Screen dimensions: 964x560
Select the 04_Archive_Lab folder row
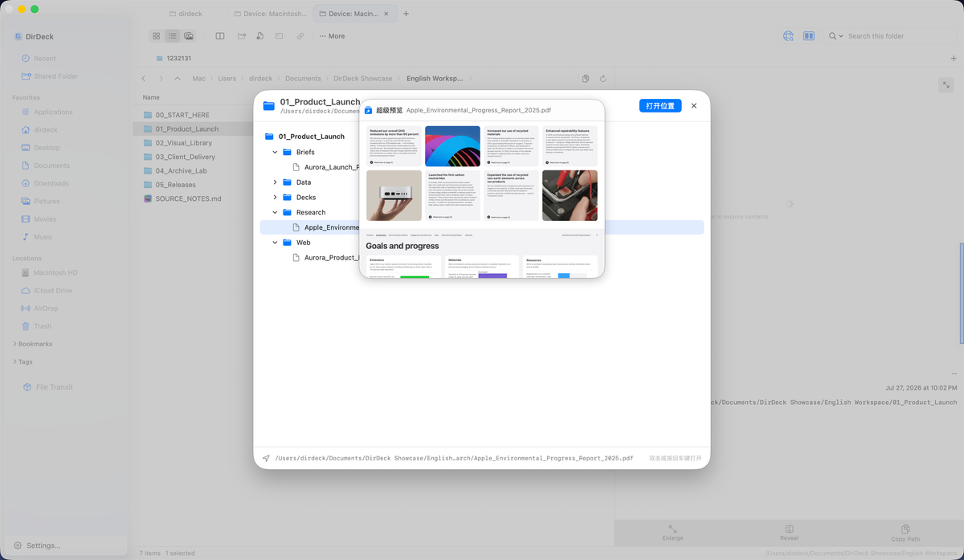click(x=193, y=170)
